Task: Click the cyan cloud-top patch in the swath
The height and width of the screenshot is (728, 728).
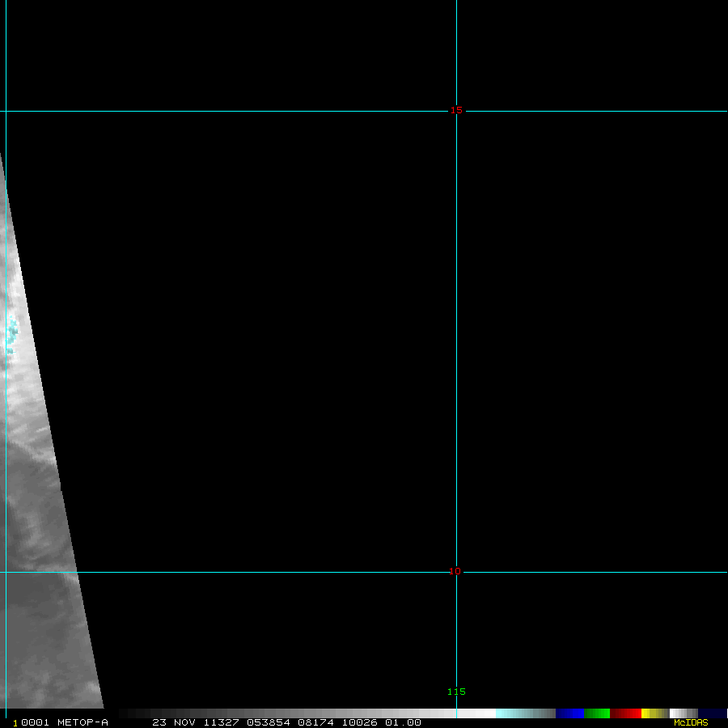Action: pos(11,336)
